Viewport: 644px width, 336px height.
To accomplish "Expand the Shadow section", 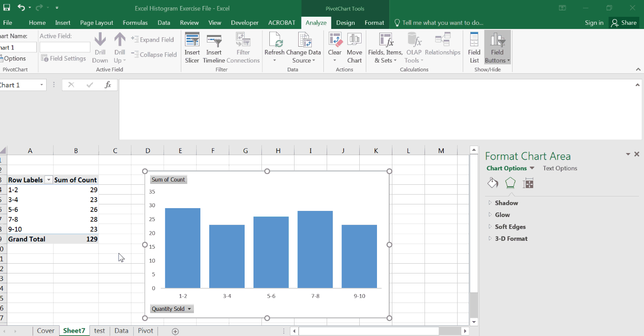I will tap(506, 203).
